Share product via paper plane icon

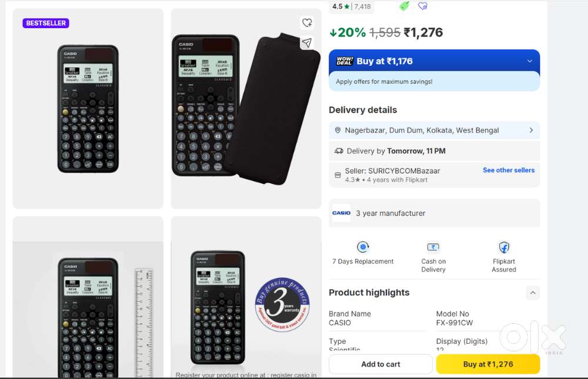click(x=307, y=42)
